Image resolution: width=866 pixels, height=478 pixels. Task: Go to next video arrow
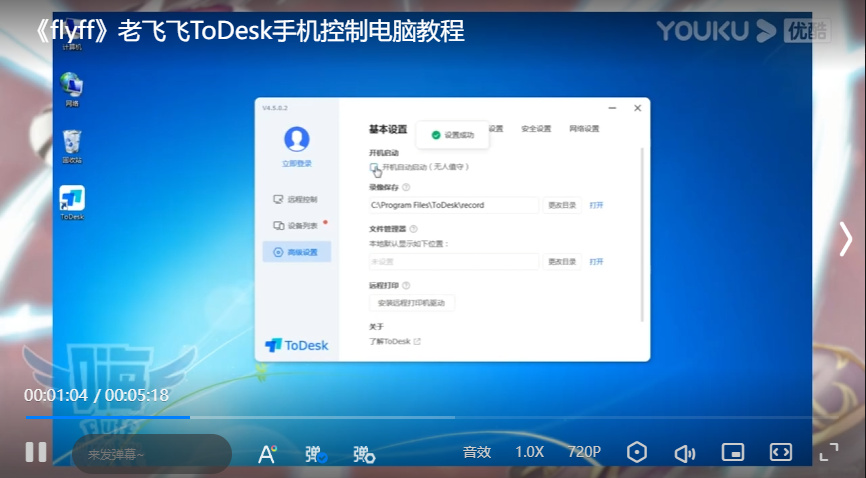click(x=846, y=239)
